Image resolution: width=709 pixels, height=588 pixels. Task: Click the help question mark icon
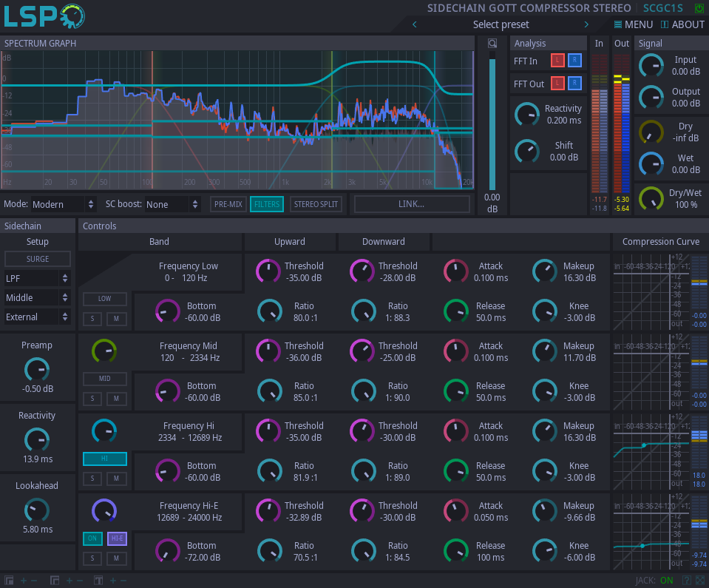(x=687, y=581)
